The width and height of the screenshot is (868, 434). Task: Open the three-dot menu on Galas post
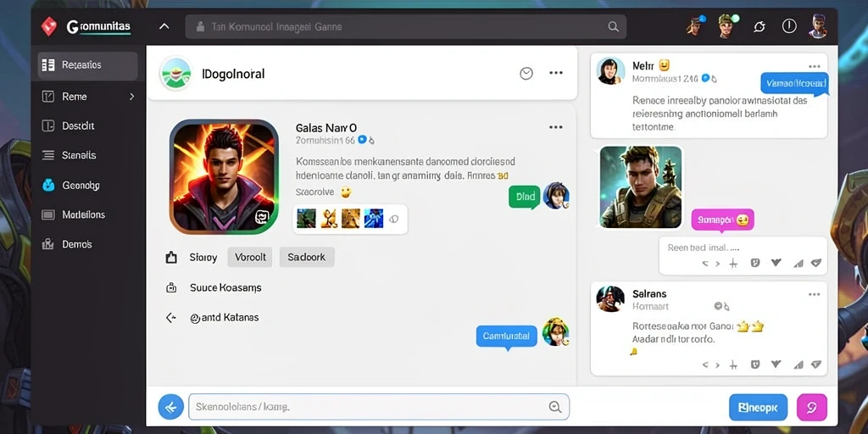coord(556,127)
